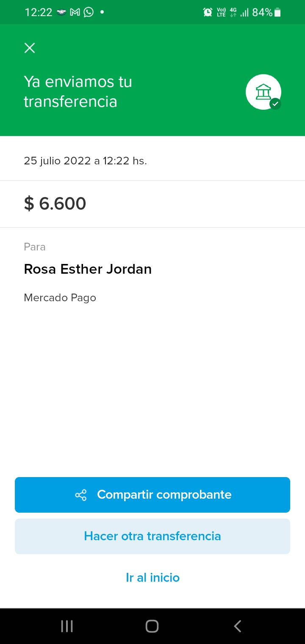Tap the handshake notification icon
Viewport: 305px width, 644px height.
61,12
